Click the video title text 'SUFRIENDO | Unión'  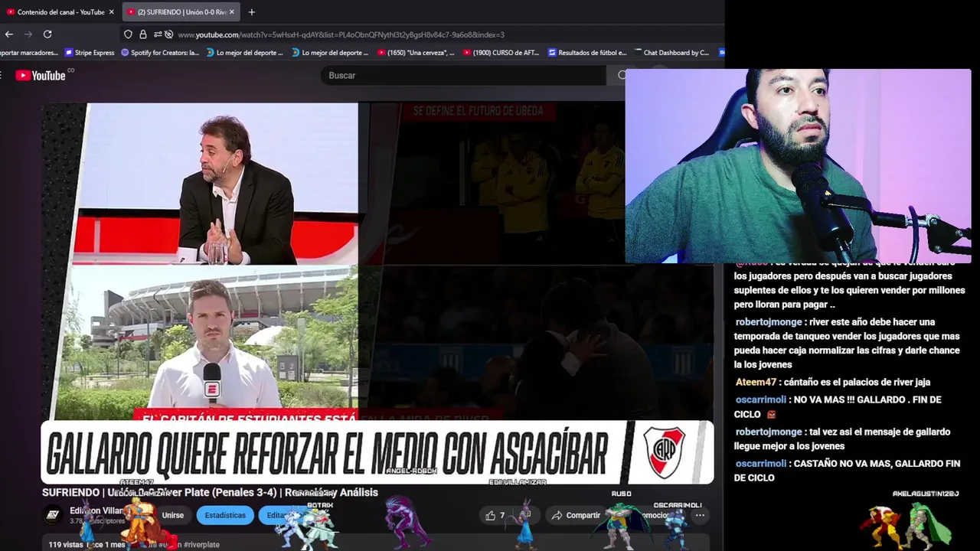pos(210,492)
